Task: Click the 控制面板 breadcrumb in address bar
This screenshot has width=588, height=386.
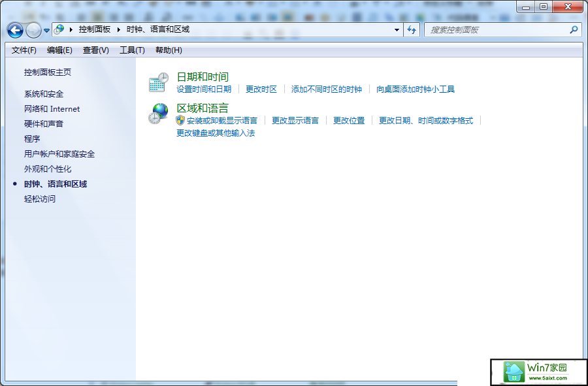Action: click(x=95, y=29)
